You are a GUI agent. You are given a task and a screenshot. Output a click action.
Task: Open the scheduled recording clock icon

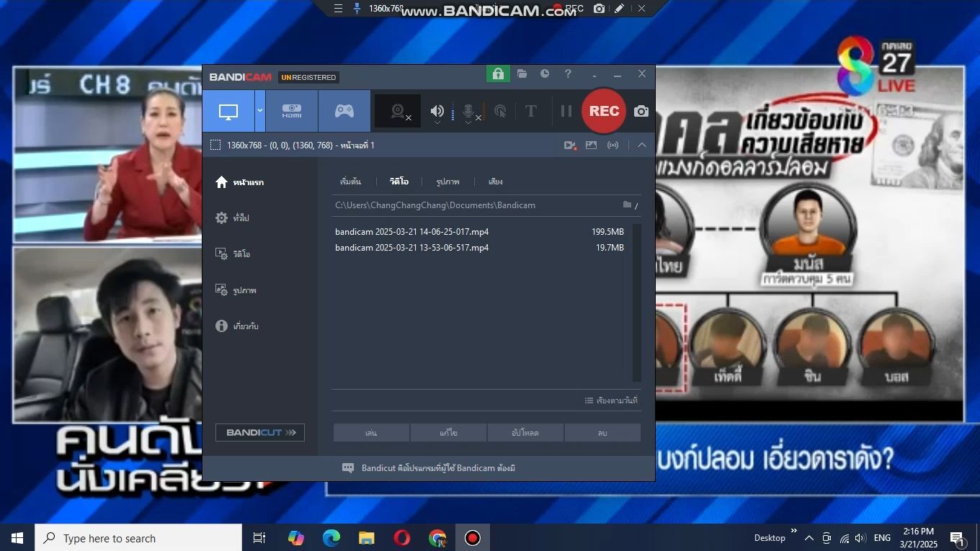(545, 73)
